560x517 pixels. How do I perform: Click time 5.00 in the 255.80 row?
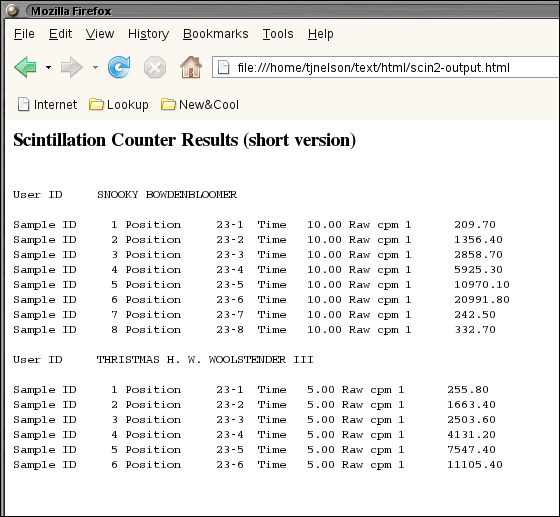321,390
